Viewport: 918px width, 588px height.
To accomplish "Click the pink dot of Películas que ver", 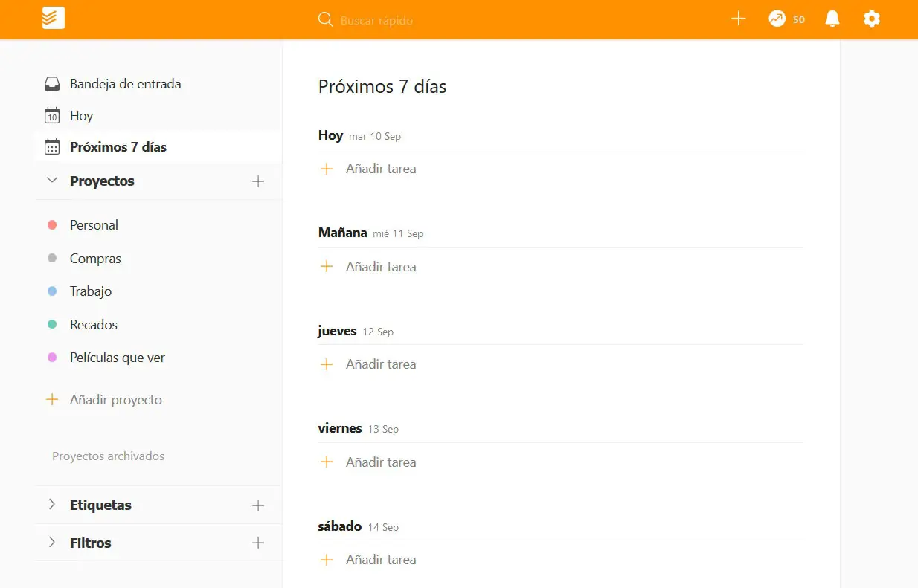I will pos(52,358).
